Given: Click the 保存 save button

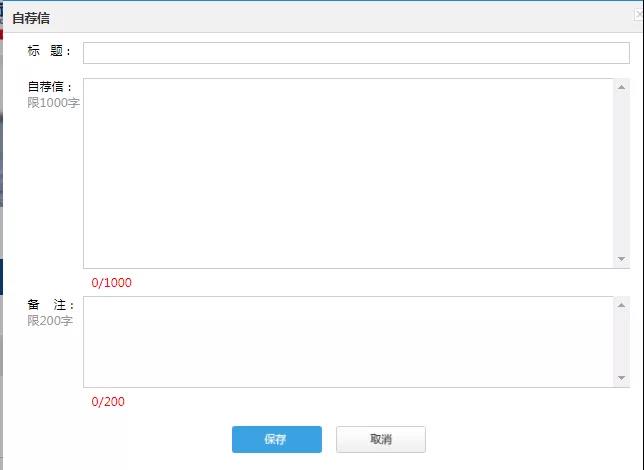Looking at the screenshot, I should click(277, 439).
